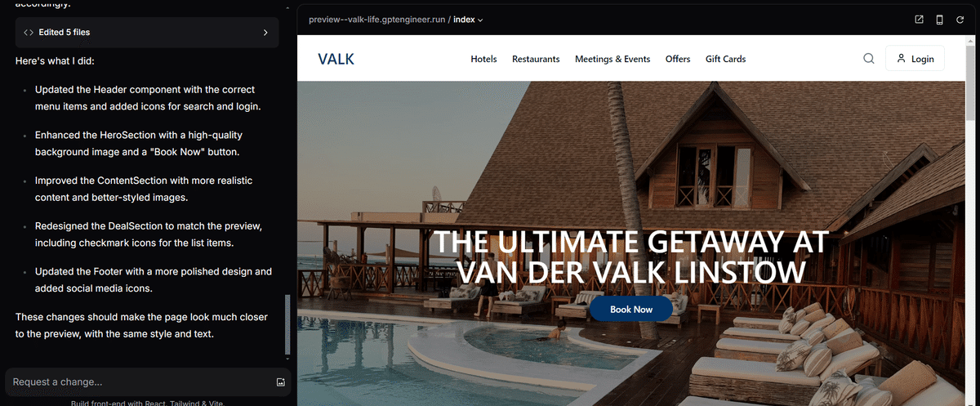Click the code brackets icon beside Edited 5 files

pyautogui.click(x=29, y=33)
